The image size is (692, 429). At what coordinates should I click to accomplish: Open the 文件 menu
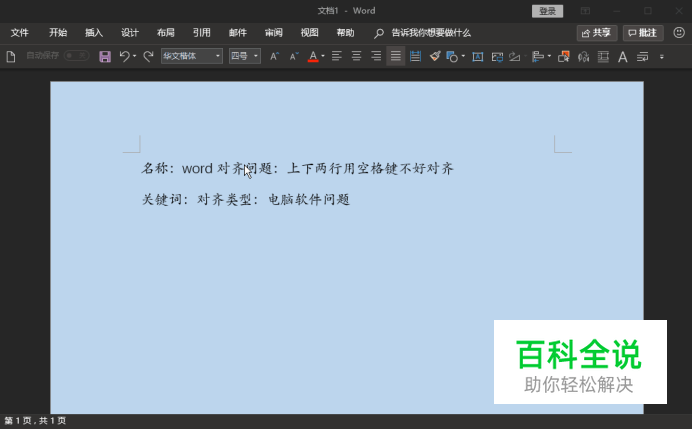[x=19, y=33]
